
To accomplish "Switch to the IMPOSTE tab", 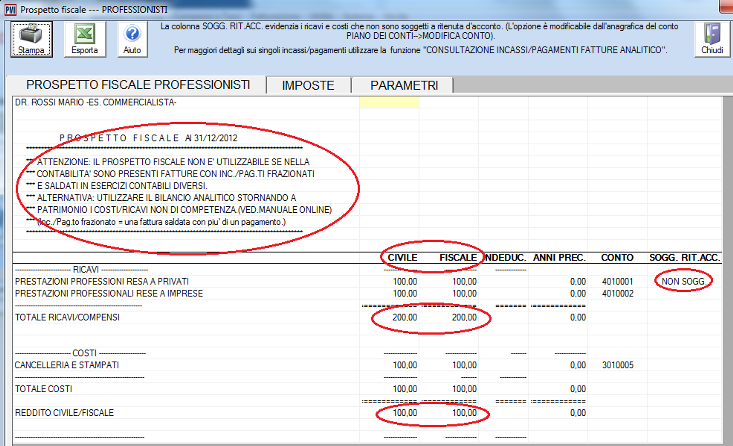I will 307,86.
